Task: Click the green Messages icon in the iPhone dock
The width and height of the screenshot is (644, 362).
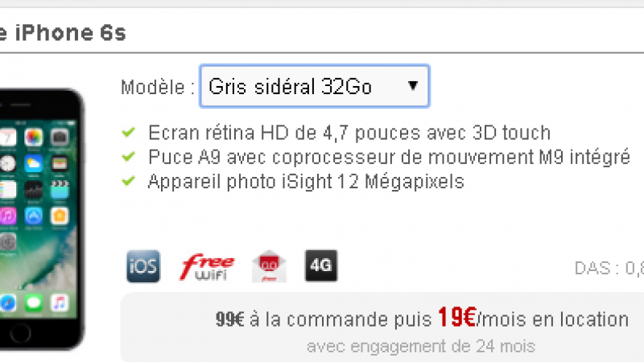Action: pyautogui.click(x=34, y=303)
